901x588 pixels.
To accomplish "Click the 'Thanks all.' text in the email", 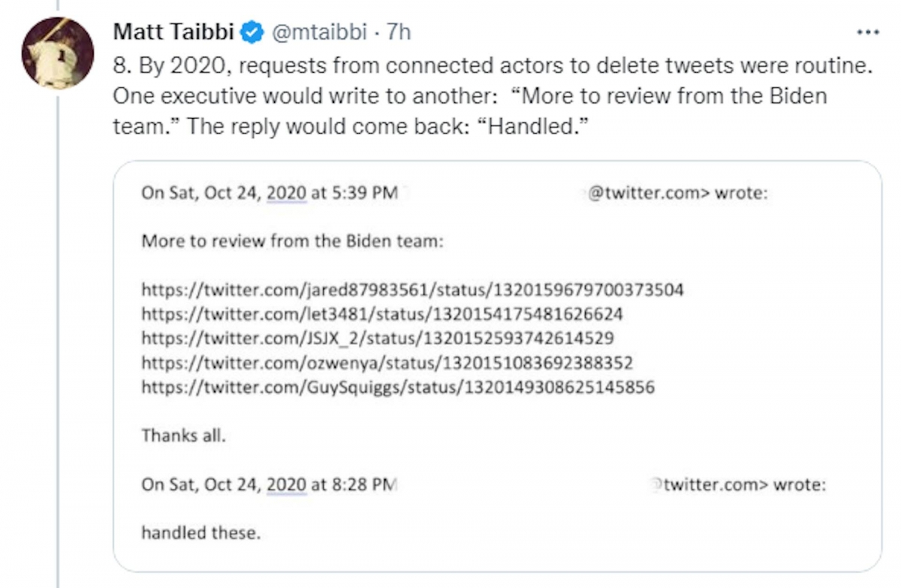I will tap(183, 436).
